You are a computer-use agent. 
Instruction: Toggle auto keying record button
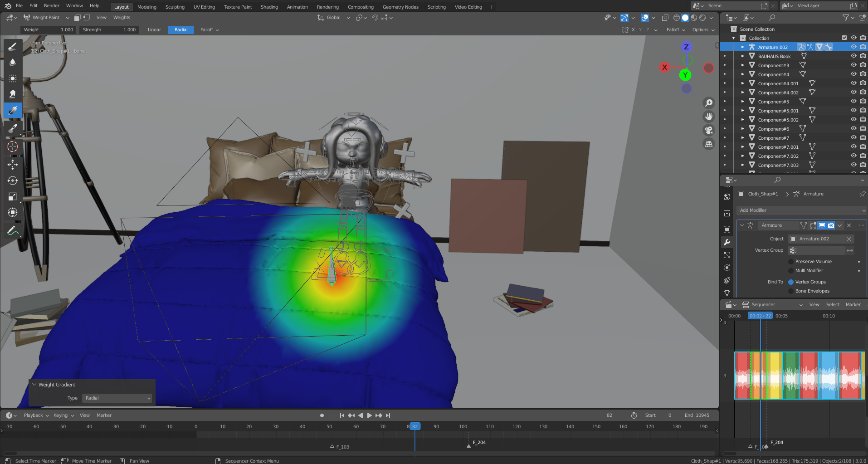(322, 415)
